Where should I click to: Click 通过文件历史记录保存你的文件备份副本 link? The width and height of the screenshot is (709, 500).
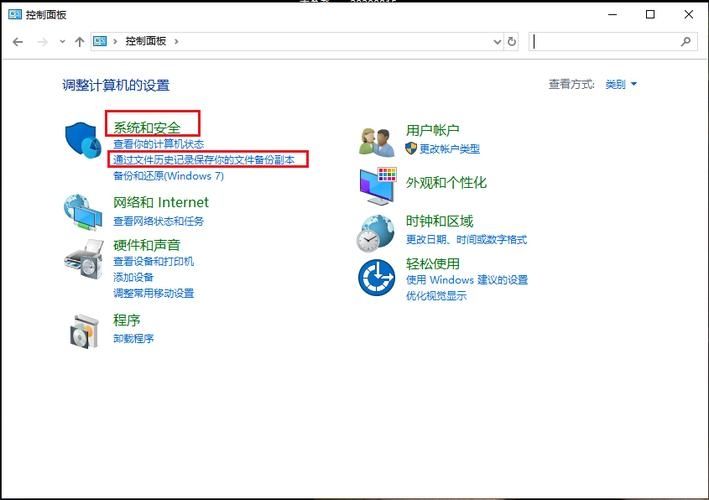point(204,160)
